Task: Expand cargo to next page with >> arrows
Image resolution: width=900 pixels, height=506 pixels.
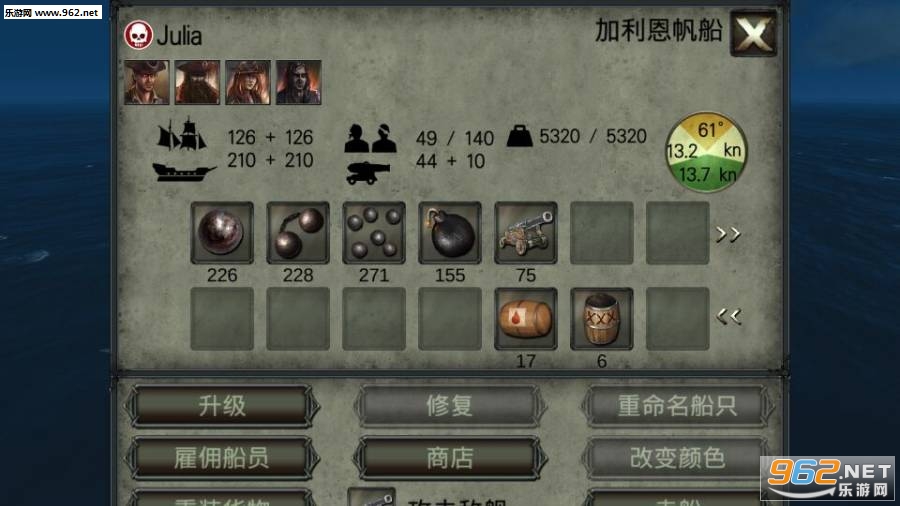Action: (728, 234)
